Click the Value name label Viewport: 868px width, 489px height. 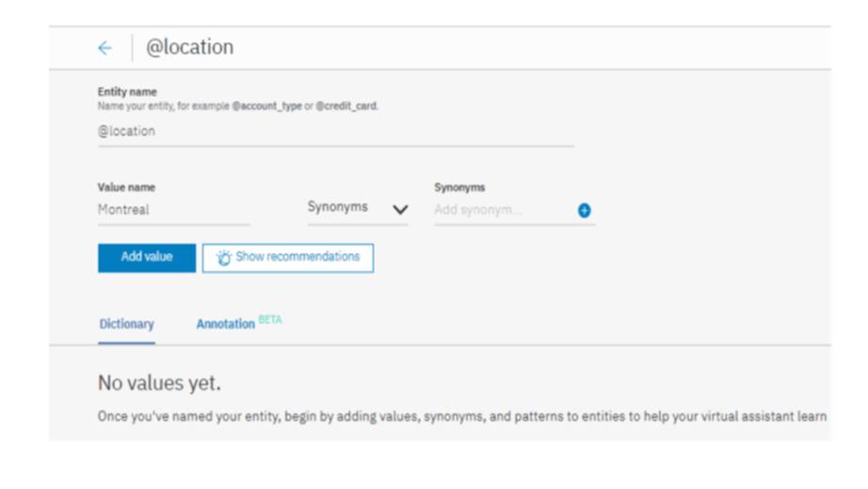(x=126, y=187)
